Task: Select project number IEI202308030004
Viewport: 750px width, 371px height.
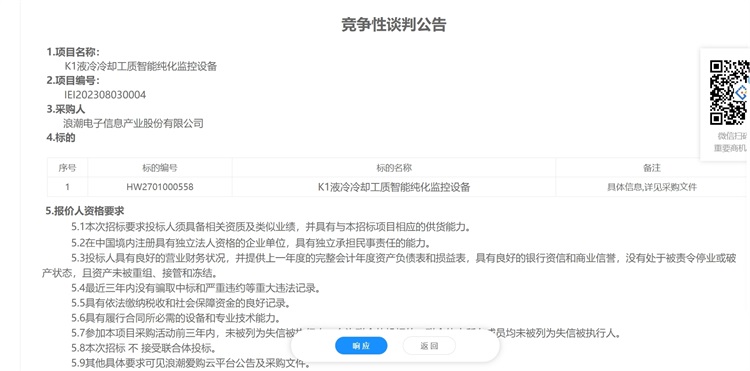Action: point(105,95)
